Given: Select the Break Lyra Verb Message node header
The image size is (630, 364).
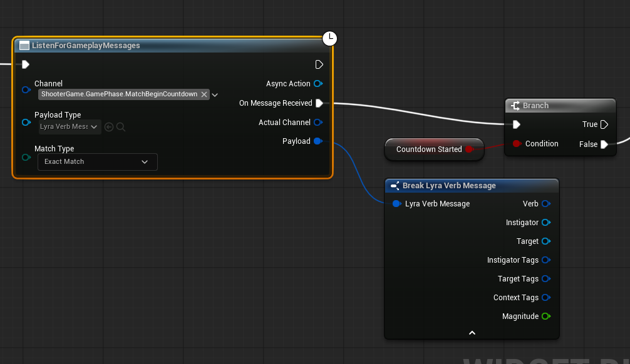Looking at the screenshot, I should point(472,185).
